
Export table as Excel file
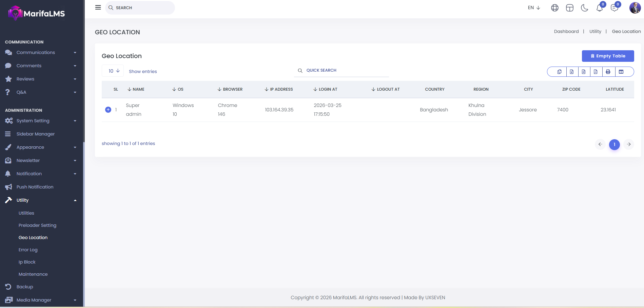[571, 72]
